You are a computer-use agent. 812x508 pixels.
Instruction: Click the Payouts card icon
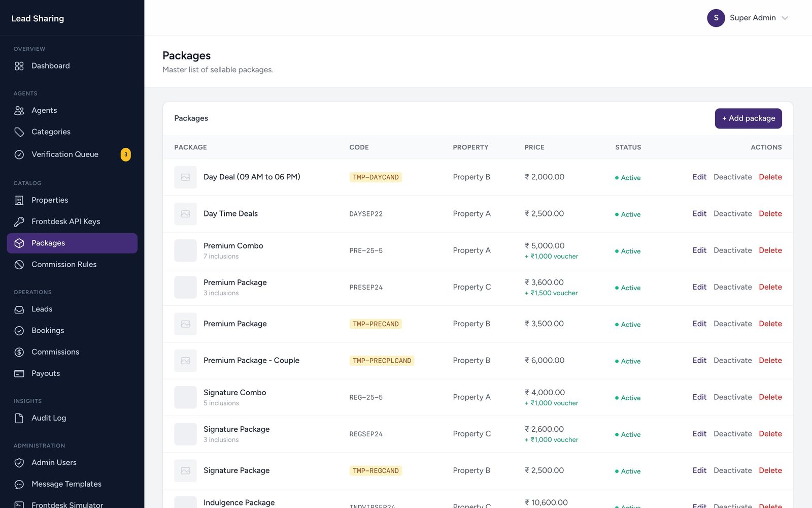(x=19, y=373)
